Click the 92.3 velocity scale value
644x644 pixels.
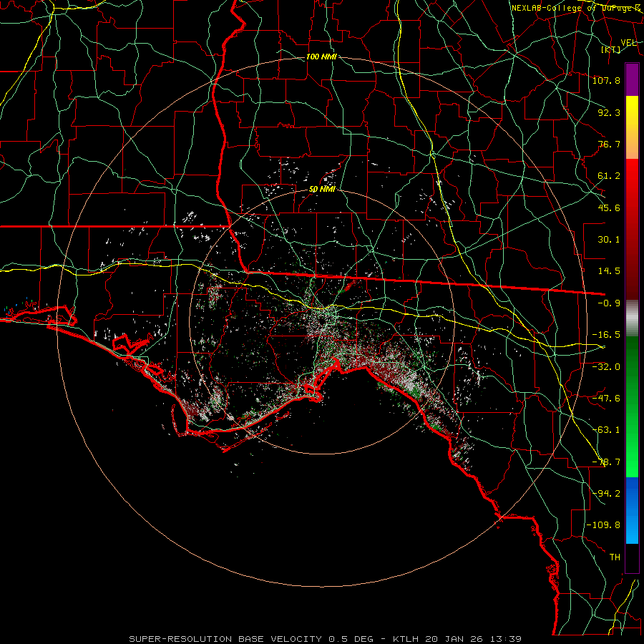pyautogui.click(x=609, y=112)
